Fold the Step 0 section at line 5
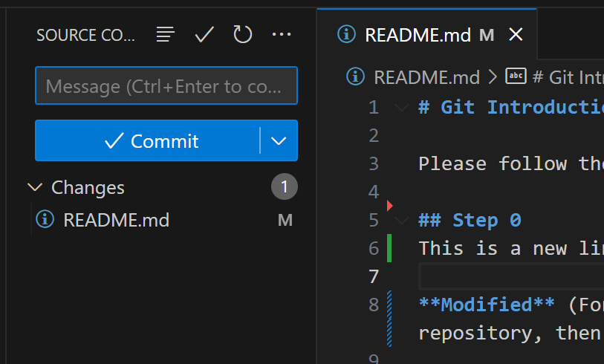 coord(402,220)
